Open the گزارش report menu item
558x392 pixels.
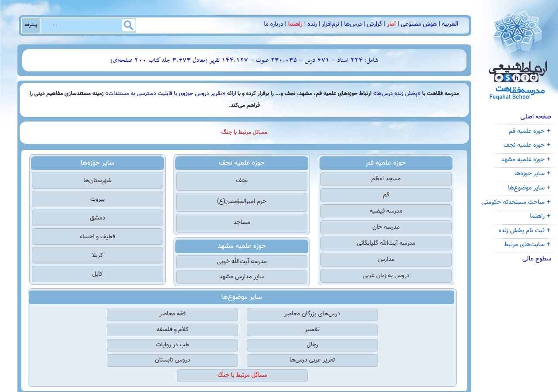pyautogui.click(x=374, y=24)
